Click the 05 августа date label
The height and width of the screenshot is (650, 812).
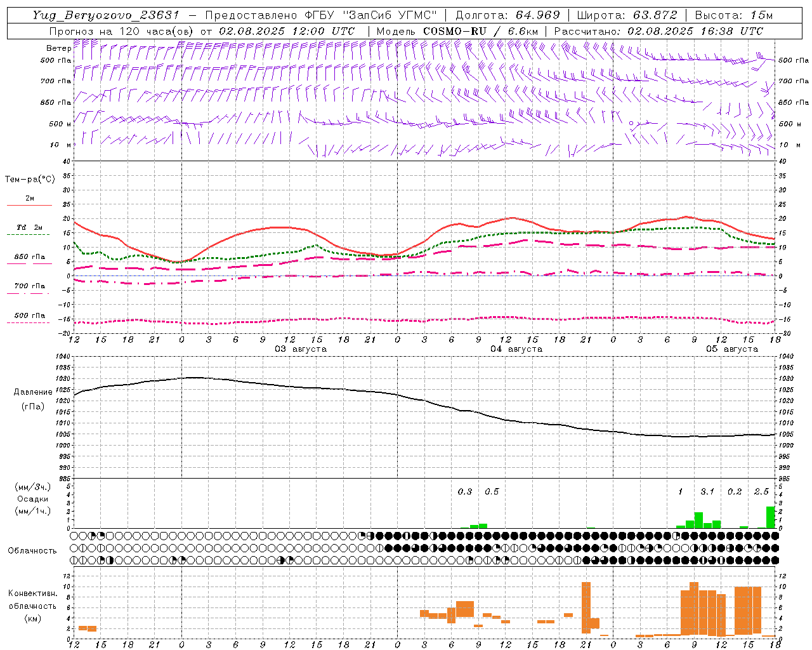[732, 348]
